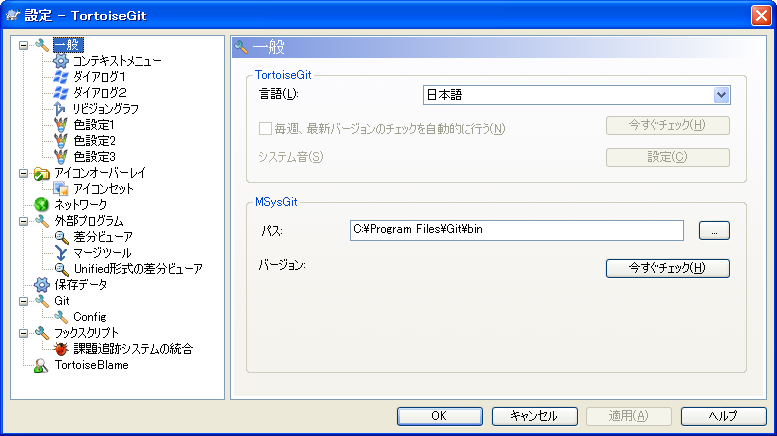
Task: Toggle the 毎週、最新バージョンのチェック checkbox
Action: point(265,129)
